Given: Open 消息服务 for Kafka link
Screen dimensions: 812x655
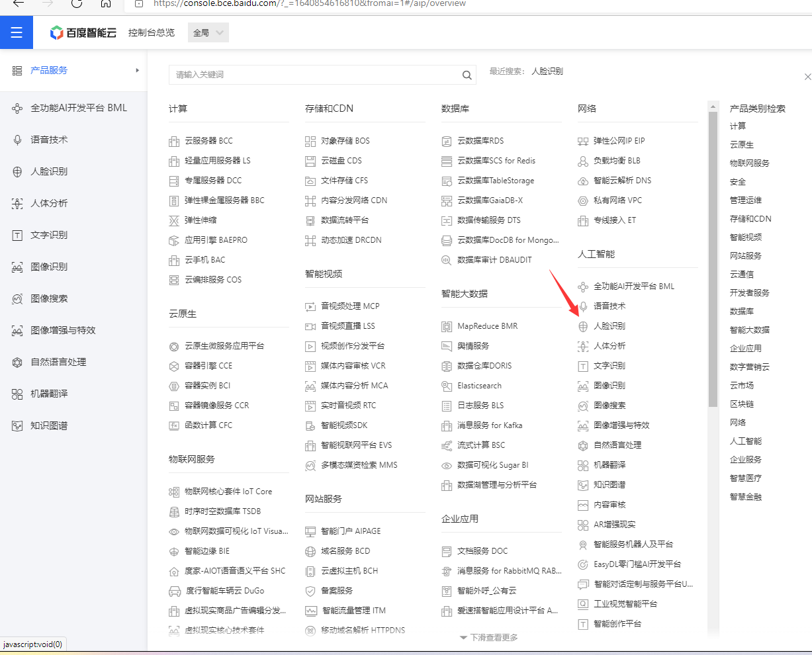Looking at the screenshot, I should coord(490,425).
